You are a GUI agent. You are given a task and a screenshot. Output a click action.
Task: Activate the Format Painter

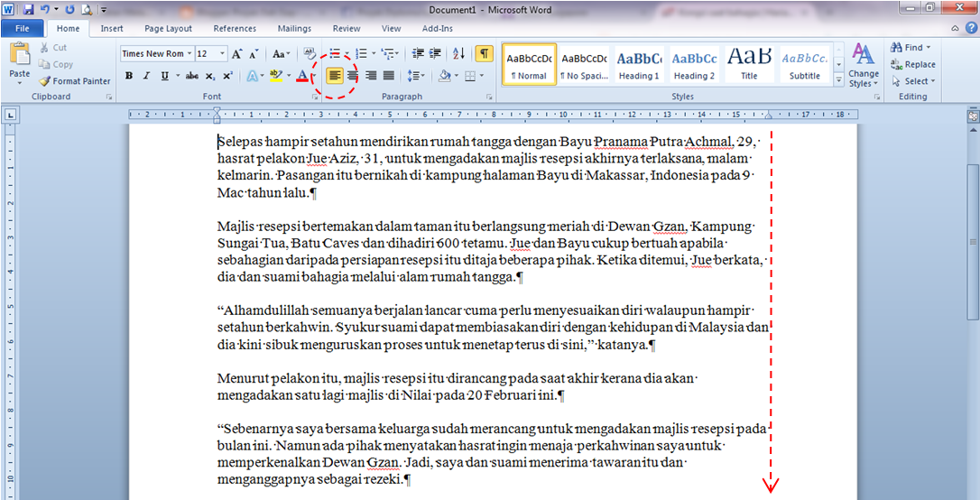[x=74, y=81]
